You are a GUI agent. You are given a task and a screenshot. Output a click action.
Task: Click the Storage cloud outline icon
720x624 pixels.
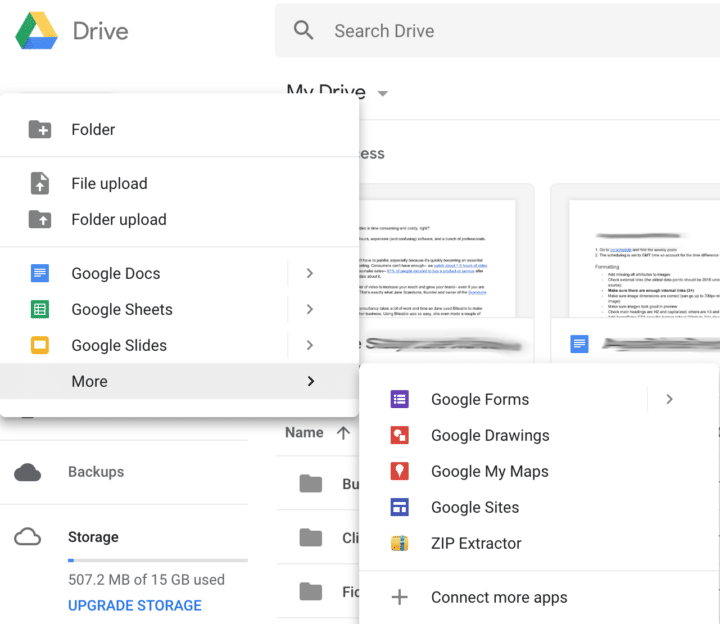28,537
